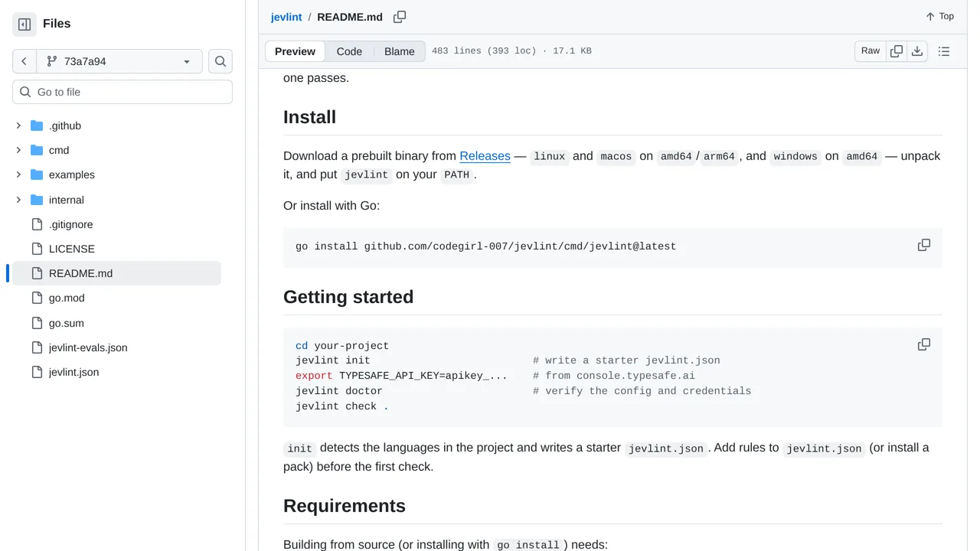Click the back arrow beside branch selector
This screenshot has height=551, width=980.
tap(24, 61)
